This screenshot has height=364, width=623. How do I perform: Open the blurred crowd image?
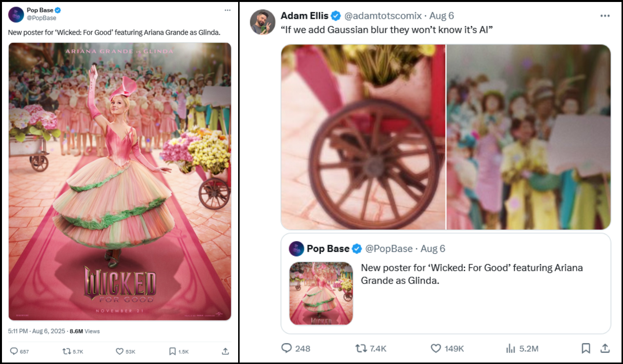click(529, 137)
